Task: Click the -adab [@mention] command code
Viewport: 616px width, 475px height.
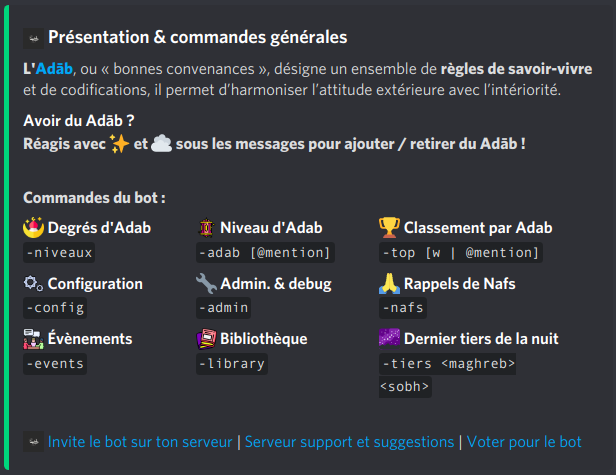Action: point(265,253)
